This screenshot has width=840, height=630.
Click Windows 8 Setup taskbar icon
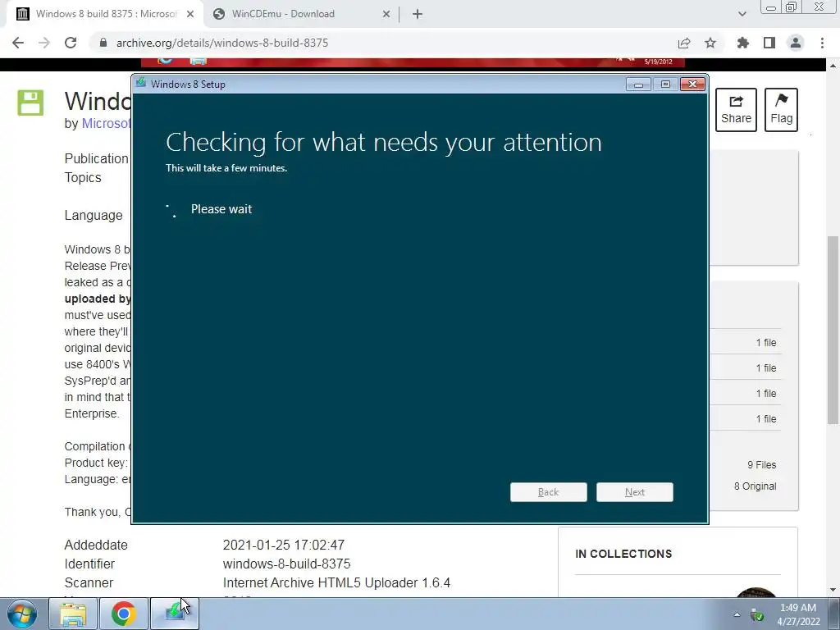pyautogui.click(x=175, y=614)
